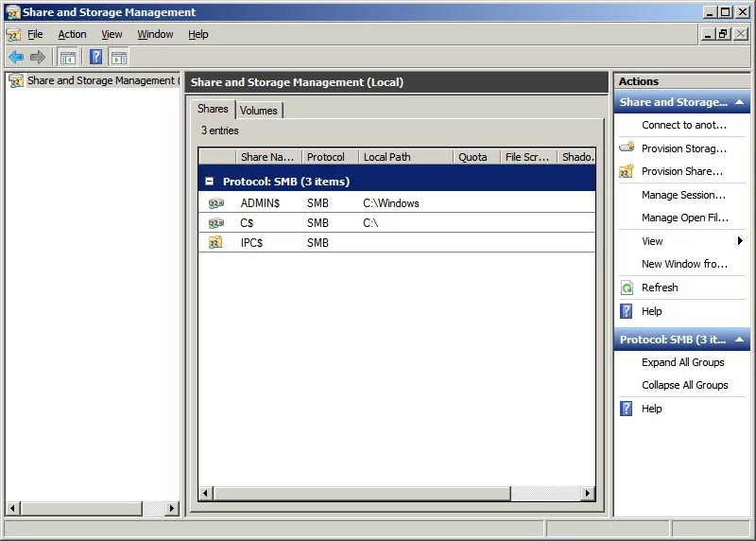Sort by Shadow Copies column header
Viewport: 756px width, 541px height.
click(x=576, y=157)
